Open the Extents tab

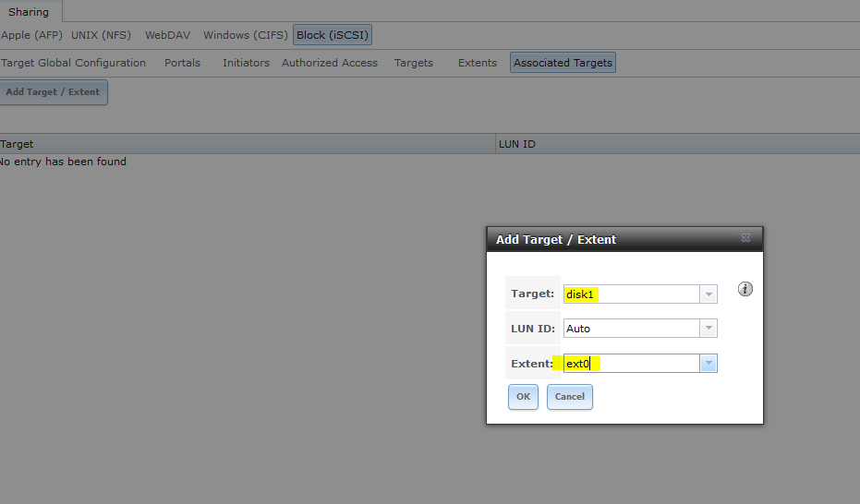[478, 63]
